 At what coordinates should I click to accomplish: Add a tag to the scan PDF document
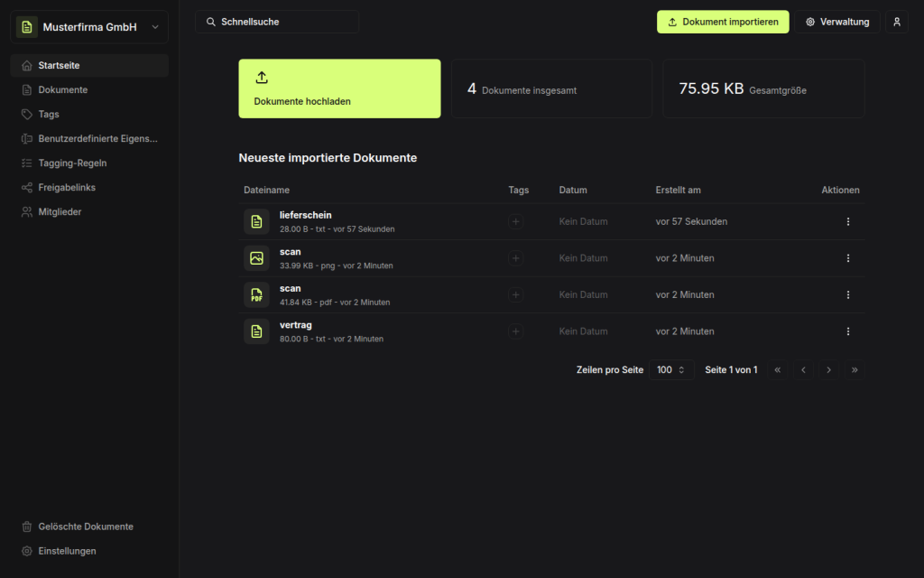pos(515,295)
